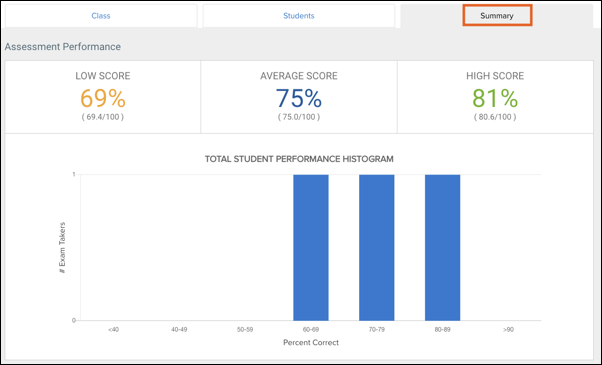Click the Percent Correct axis title
The image size is (602, 365).
tap(311, 342)
